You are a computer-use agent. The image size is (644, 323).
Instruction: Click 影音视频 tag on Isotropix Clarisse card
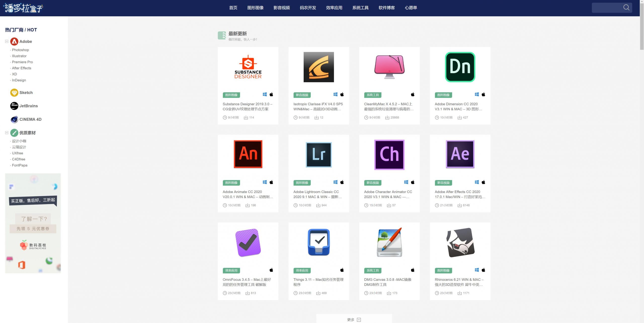(302, 95)
